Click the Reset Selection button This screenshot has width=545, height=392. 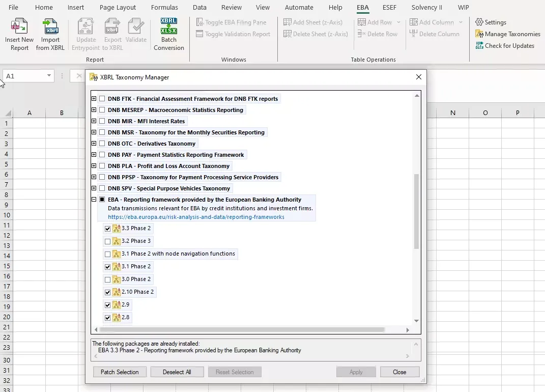pyautogui.click(x=235, y=372)
